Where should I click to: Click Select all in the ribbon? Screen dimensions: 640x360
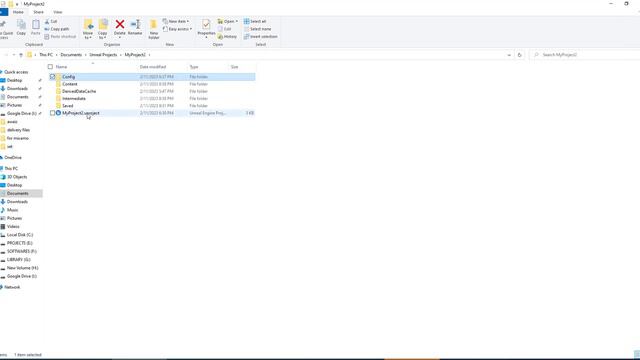click(255, 21)
